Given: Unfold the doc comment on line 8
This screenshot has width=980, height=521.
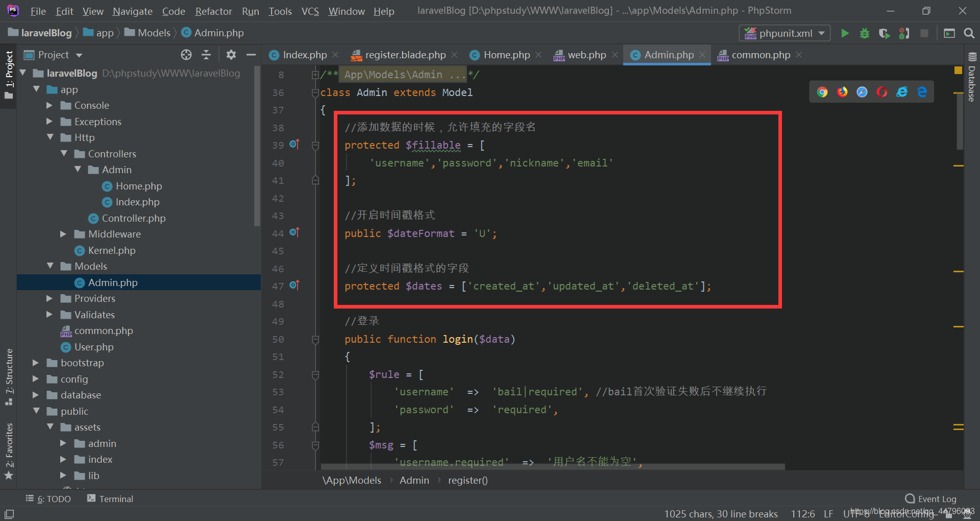Looking at the screenshot, I should coord(315,75).
